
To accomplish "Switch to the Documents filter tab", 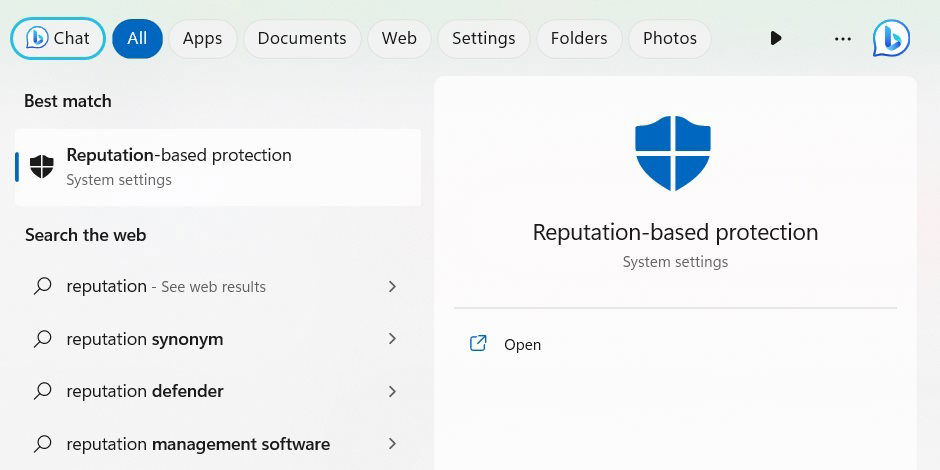I will tap(302, 38).
